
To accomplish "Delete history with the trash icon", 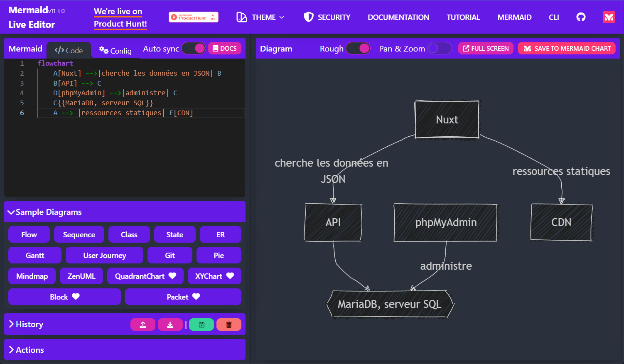I will [x=229, y=325].
